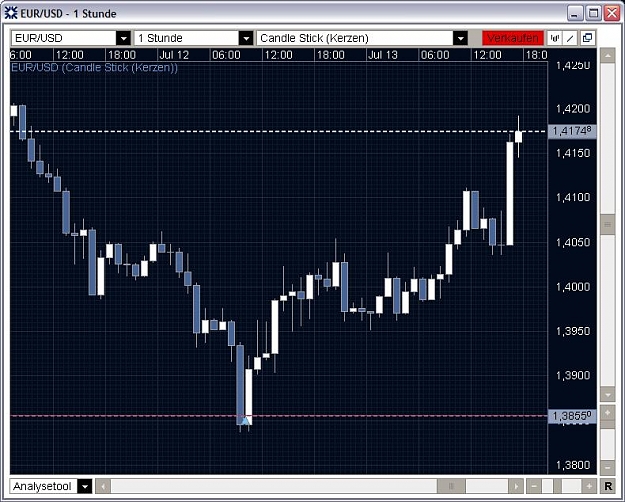Select the line drawing tool icon

click(x=571, y=38)
